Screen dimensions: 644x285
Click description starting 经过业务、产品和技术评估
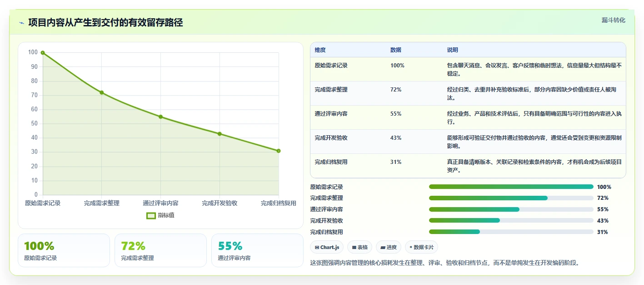click(x=534, y=118)
